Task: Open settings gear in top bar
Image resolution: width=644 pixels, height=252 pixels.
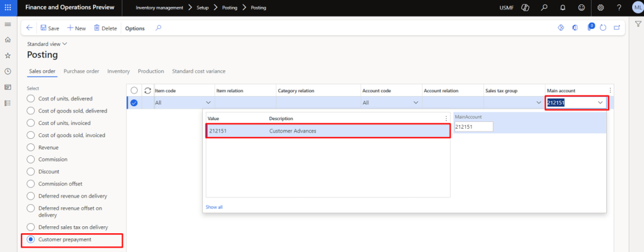Action: coord(601,8)
